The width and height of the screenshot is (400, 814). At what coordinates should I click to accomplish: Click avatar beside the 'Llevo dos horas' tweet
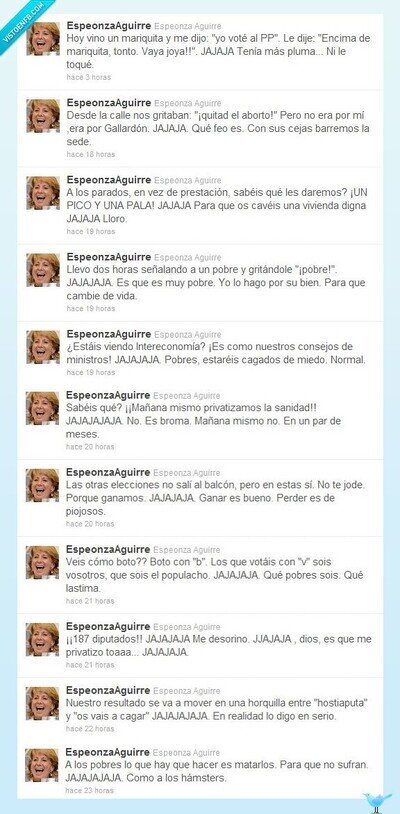click(x=43, y=270)
